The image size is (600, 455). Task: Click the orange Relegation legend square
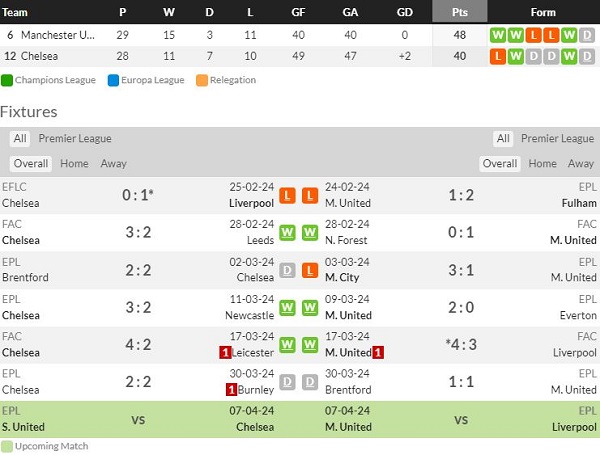click(201, 80)
